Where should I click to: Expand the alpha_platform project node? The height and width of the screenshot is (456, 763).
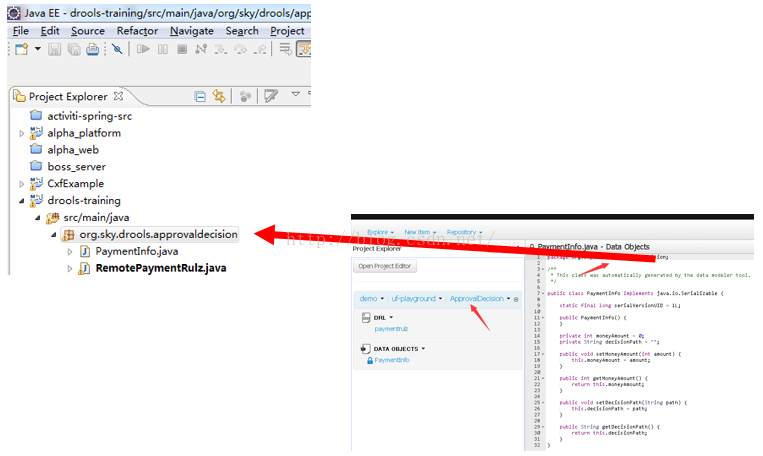click(21, 133)
